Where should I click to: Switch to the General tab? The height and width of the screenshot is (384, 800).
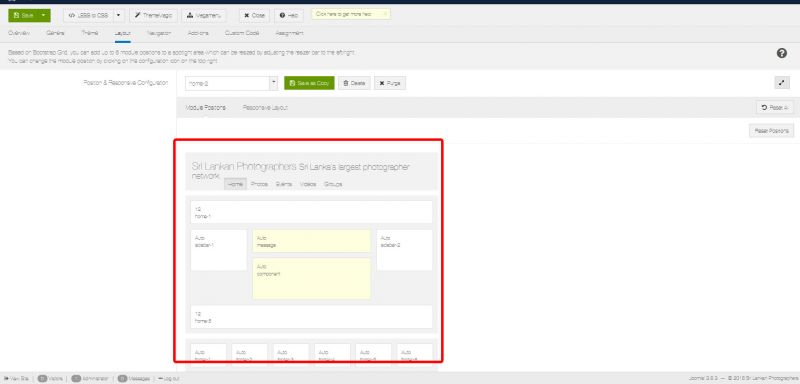click(56, 33)
